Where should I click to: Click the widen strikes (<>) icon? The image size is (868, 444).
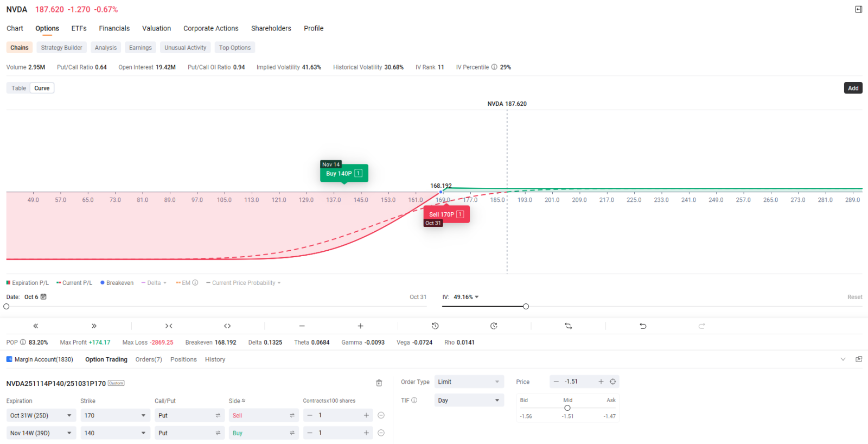(x=227, y=326)
